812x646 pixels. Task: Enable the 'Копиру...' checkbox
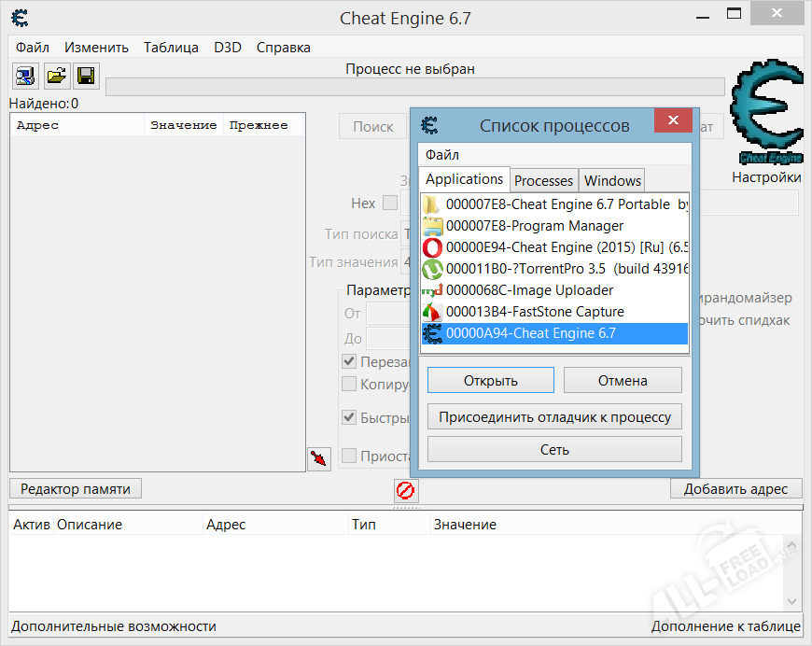coord(349,384)
